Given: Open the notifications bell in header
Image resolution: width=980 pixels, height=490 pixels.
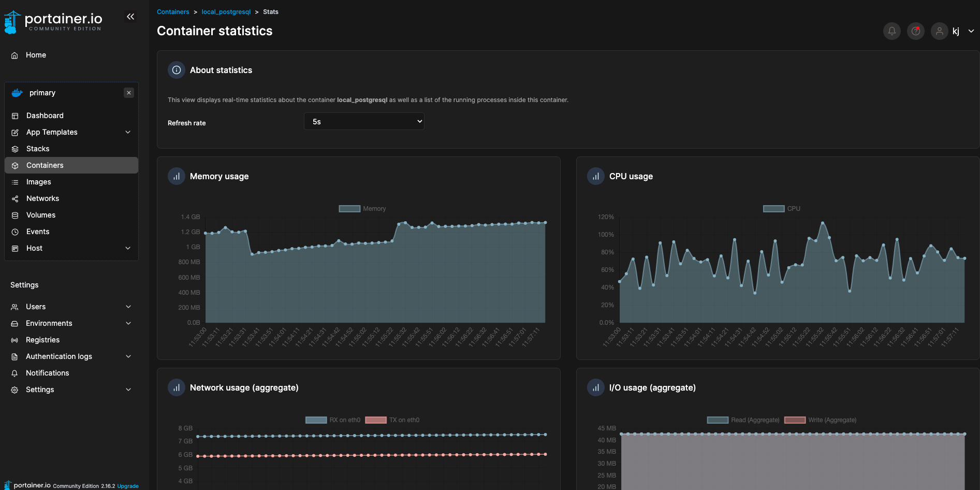Looking at the screenshot, I should 891,31.
